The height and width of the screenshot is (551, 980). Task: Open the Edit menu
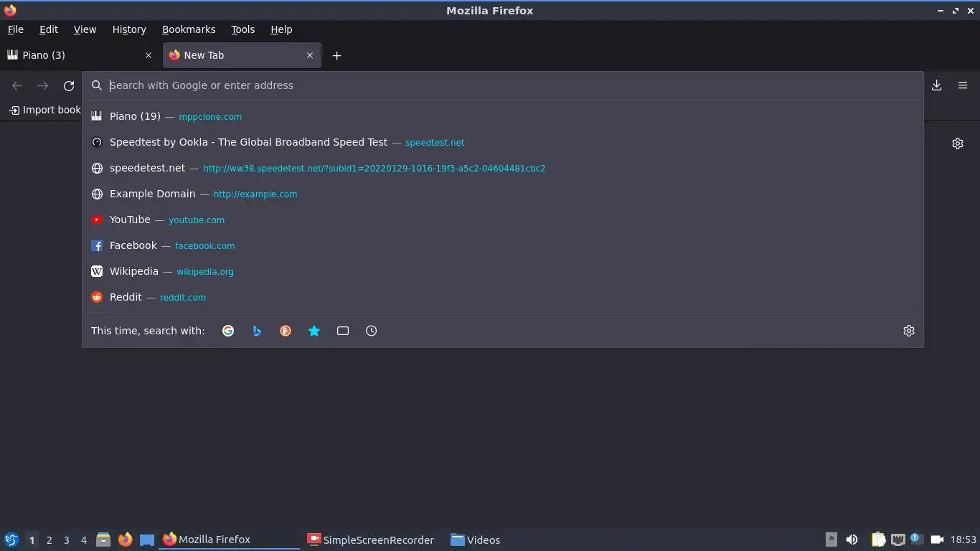point(49,29)
